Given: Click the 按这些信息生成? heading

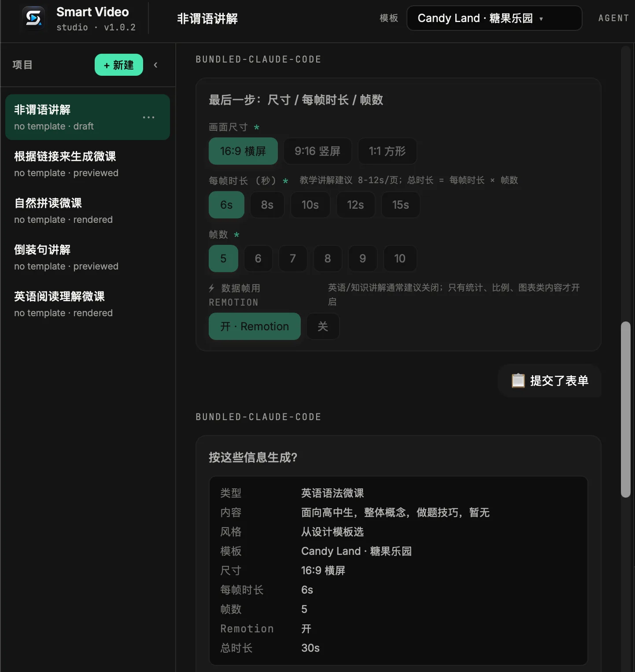Looking at the screenshot, I should coord(253,458).
